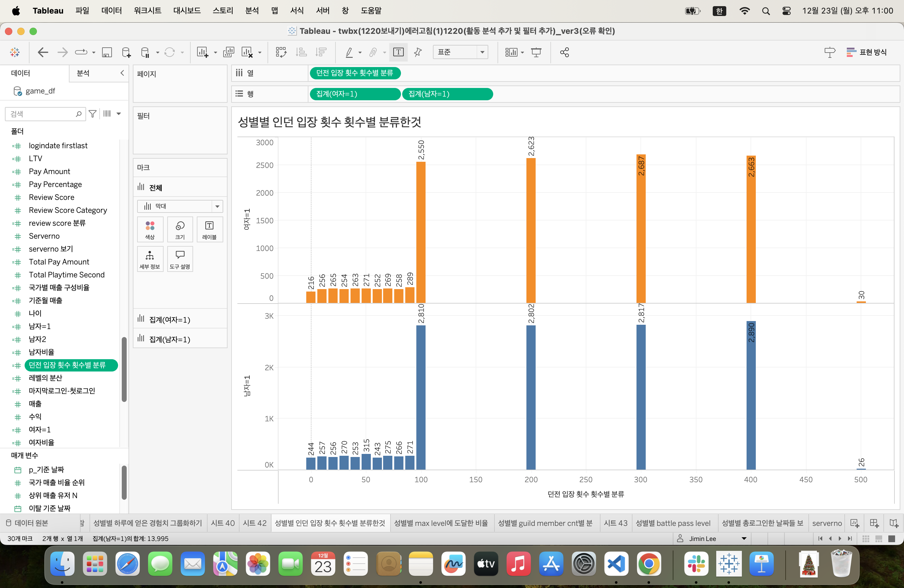Click the undo back arrow
This screenshot has height=588, width=904.
[43, 52]
